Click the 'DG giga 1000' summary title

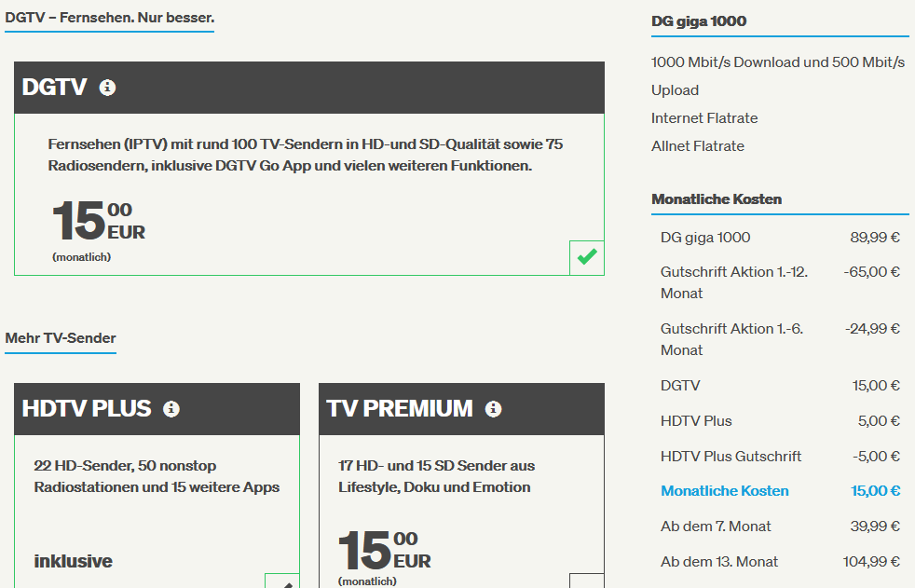coord(699,21)
